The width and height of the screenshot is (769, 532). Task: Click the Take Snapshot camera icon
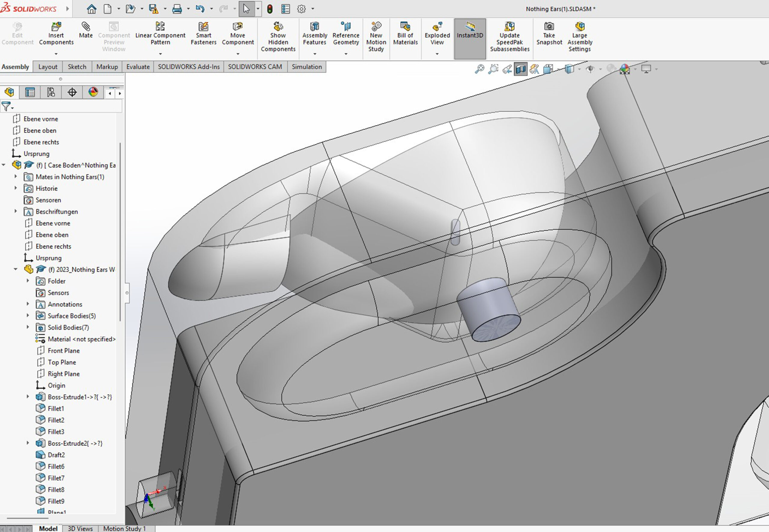[549, 27]
